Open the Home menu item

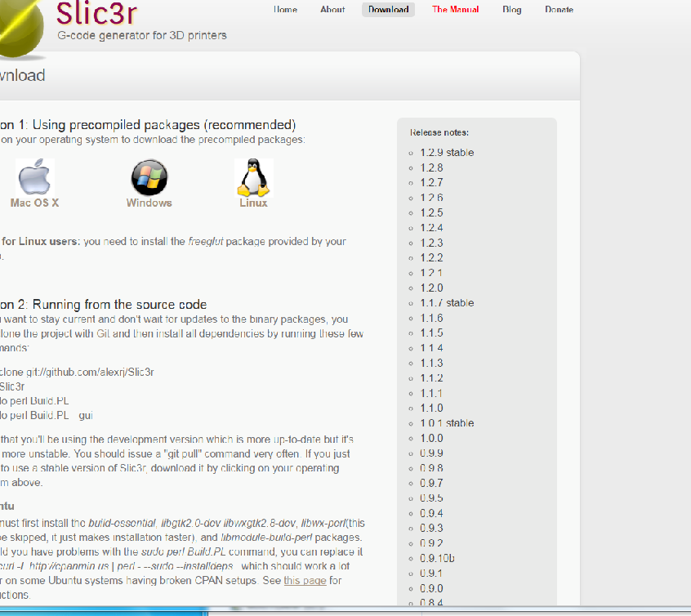285,9
